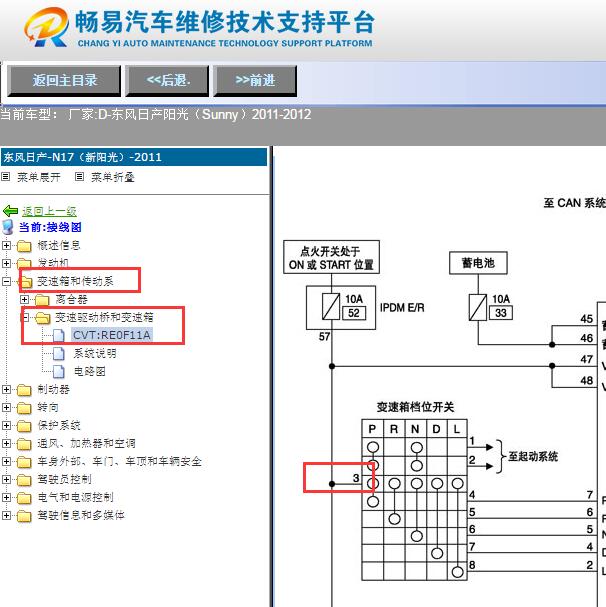Click the Chang Yi platform logo
Image resolution: width=606 pixels, height=607 pixels.
(x=46, y=27)
